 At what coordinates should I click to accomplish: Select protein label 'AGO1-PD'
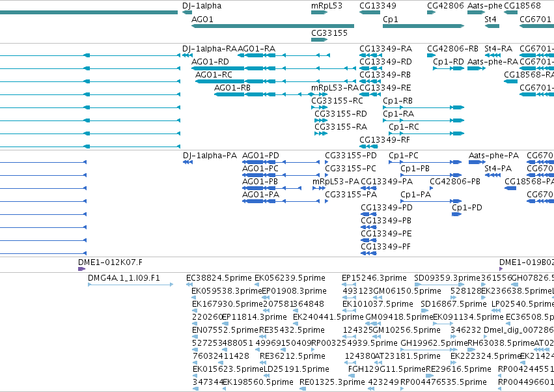tap(260, 156)
